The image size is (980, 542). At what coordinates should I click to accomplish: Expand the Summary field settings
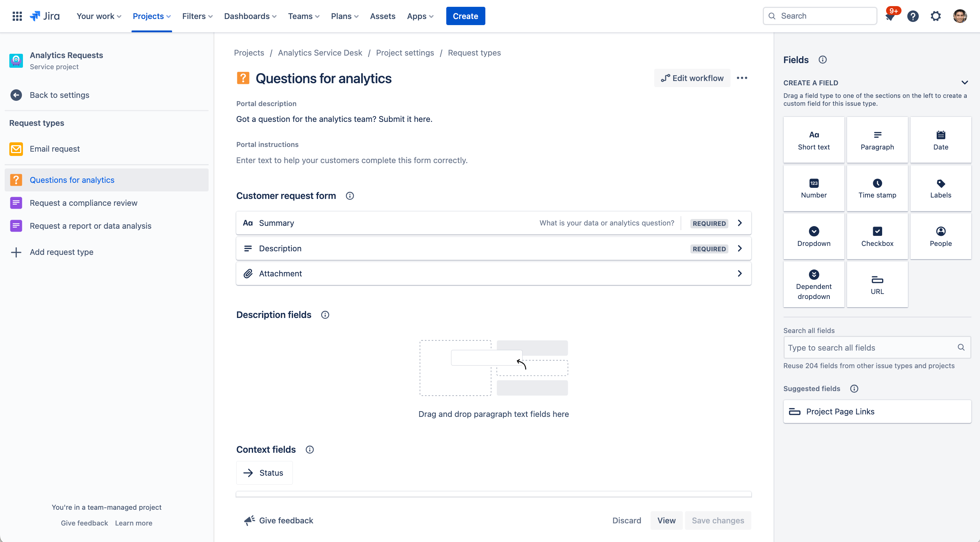[x=739, y=223]
